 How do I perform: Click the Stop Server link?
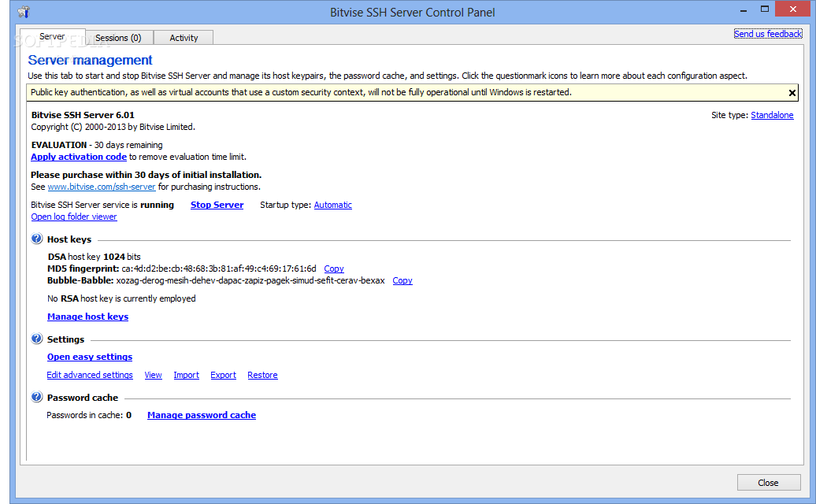coord(217,205)
